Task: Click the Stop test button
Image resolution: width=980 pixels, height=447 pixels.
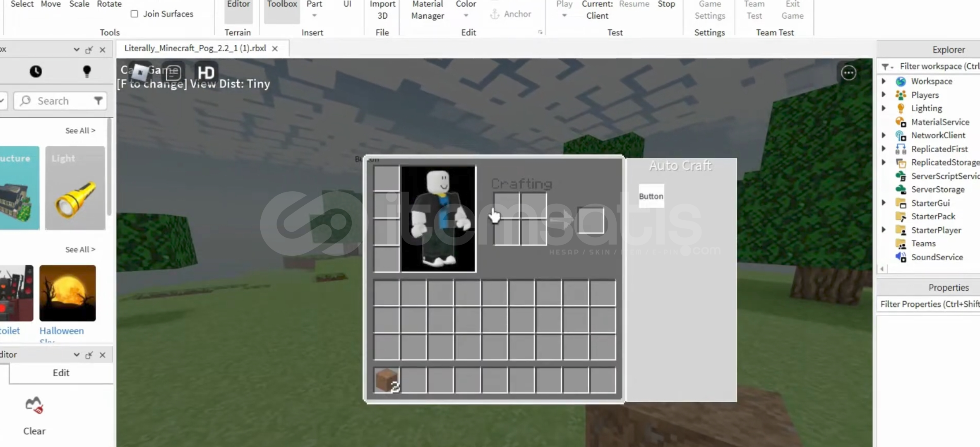Action: point(666,4)
